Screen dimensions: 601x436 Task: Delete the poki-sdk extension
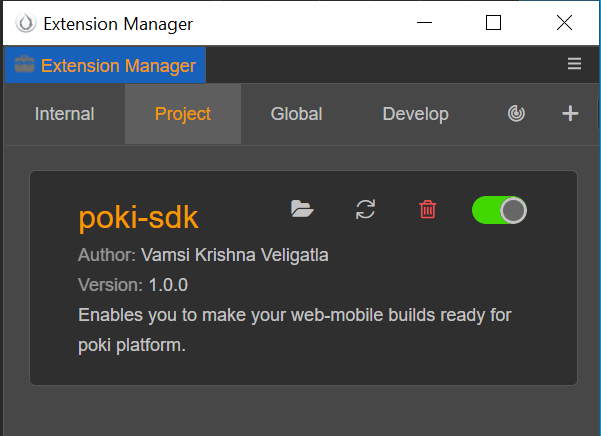(x=428, y=209)
